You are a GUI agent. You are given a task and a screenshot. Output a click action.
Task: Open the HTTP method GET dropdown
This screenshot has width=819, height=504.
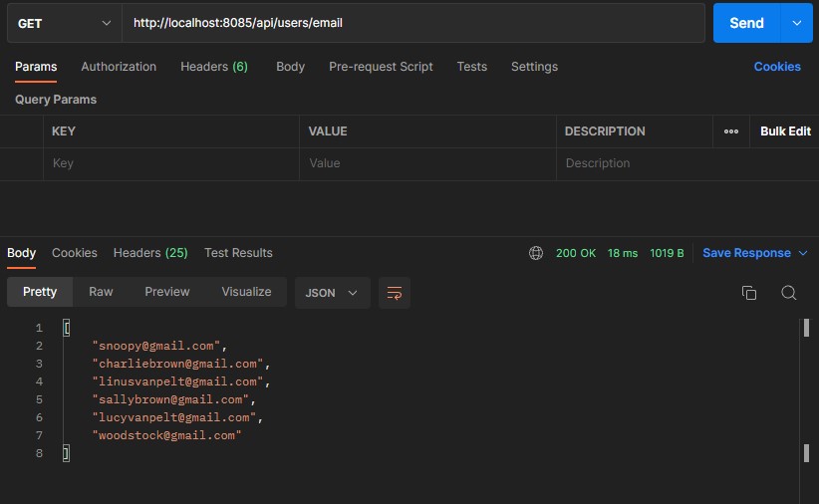pos(64,23)
